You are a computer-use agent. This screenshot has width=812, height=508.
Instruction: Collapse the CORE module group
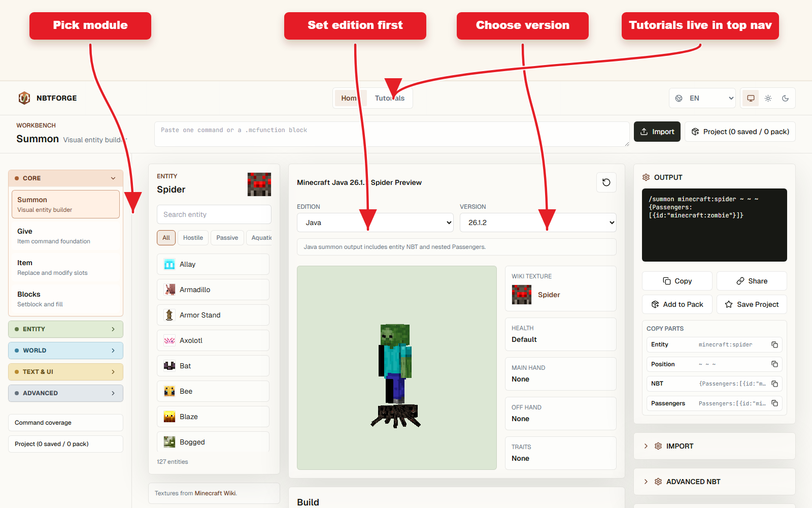coord(65,178)
